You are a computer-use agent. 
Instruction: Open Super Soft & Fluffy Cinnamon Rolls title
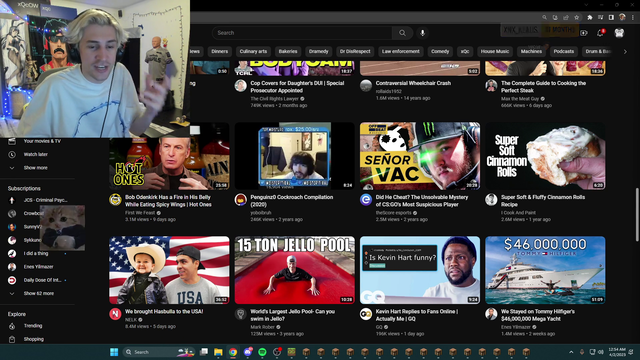tap(543, 201)
